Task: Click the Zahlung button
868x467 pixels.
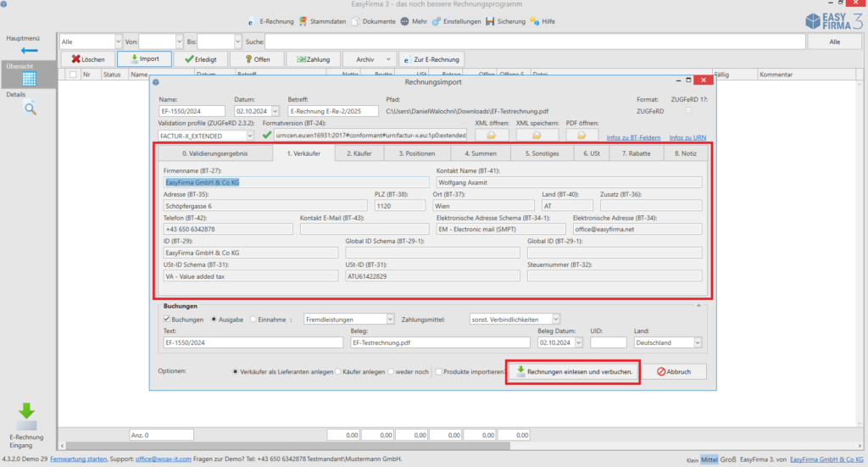Action: tap(314, 59)
